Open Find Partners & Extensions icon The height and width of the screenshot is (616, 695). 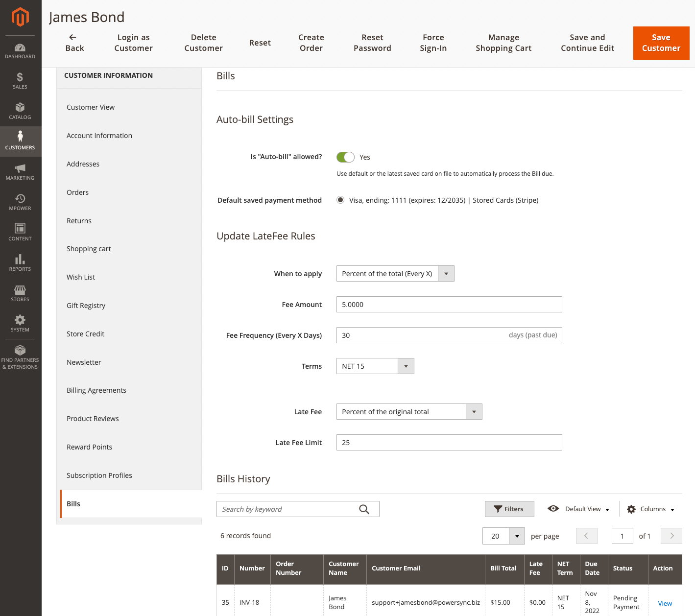pos(20,350)
